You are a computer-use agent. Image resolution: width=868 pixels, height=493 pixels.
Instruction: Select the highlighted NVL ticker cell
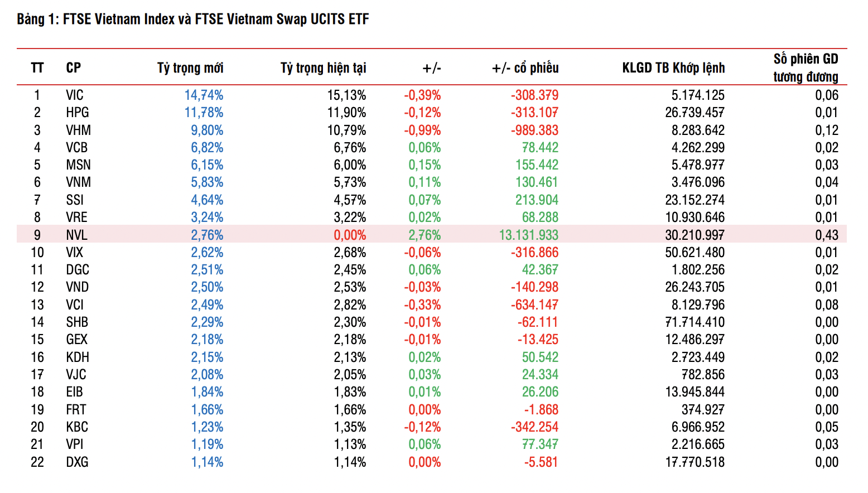(x=76, y=235)
